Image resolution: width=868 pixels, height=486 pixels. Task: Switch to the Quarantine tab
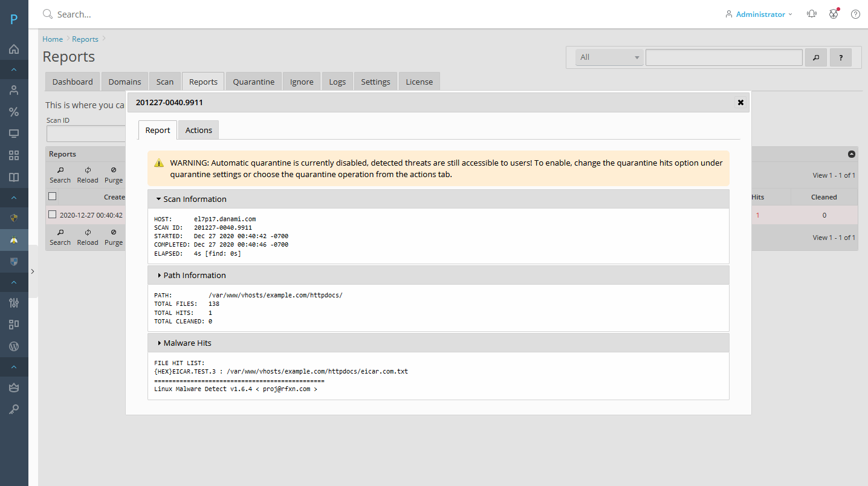254,82
